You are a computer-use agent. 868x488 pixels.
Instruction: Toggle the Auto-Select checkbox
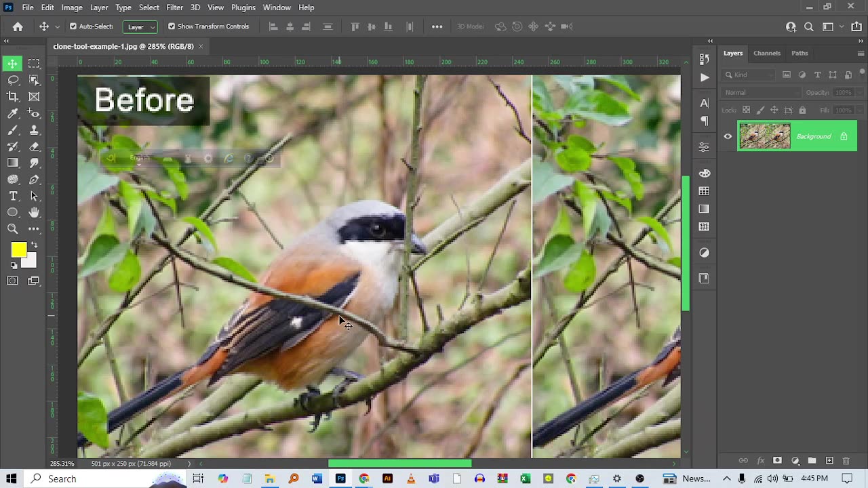73,26
